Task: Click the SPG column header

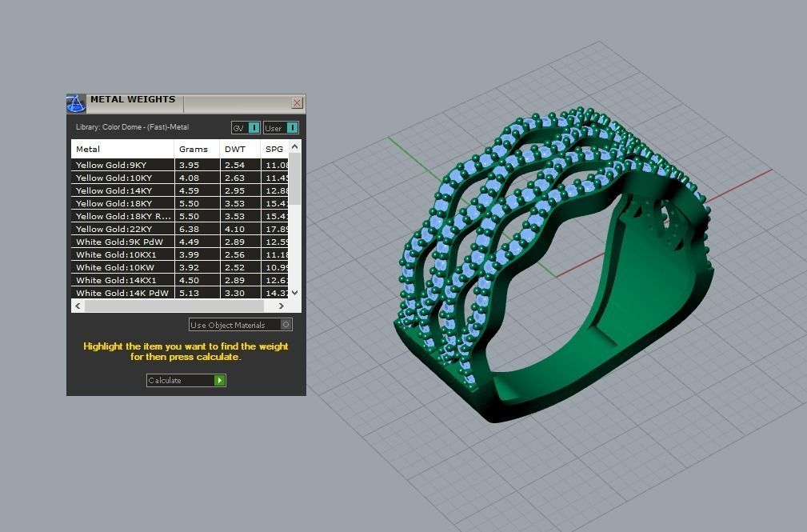Action: pos(275,149)
